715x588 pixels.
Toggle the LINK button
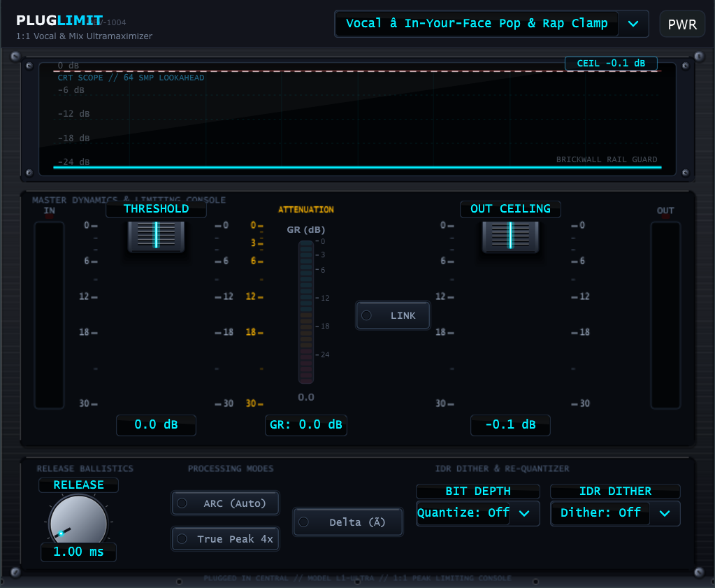coord(393,315)
